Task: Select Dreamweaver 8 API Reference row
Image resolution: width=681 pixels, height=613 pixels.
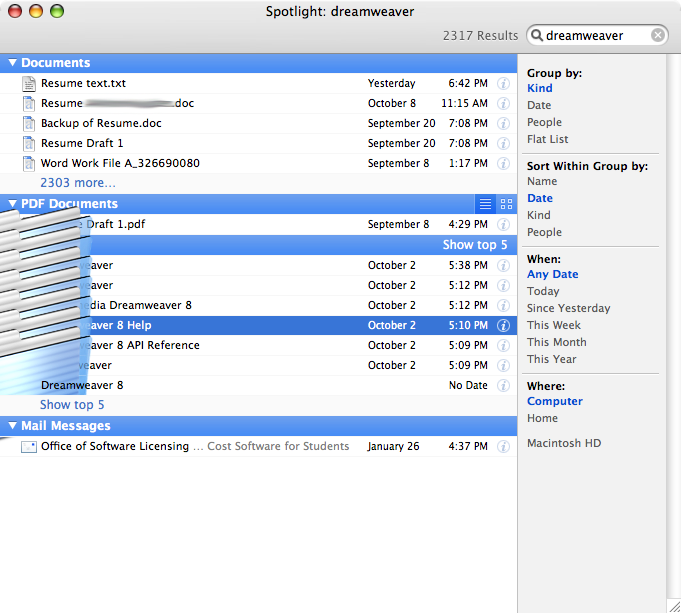Action: pyautogui.click(x=258, y=345)
